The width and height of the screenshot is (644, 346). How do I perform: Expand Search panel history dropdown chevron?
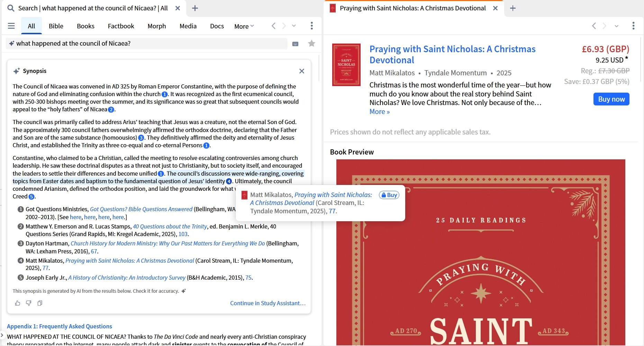coord(294,26)
